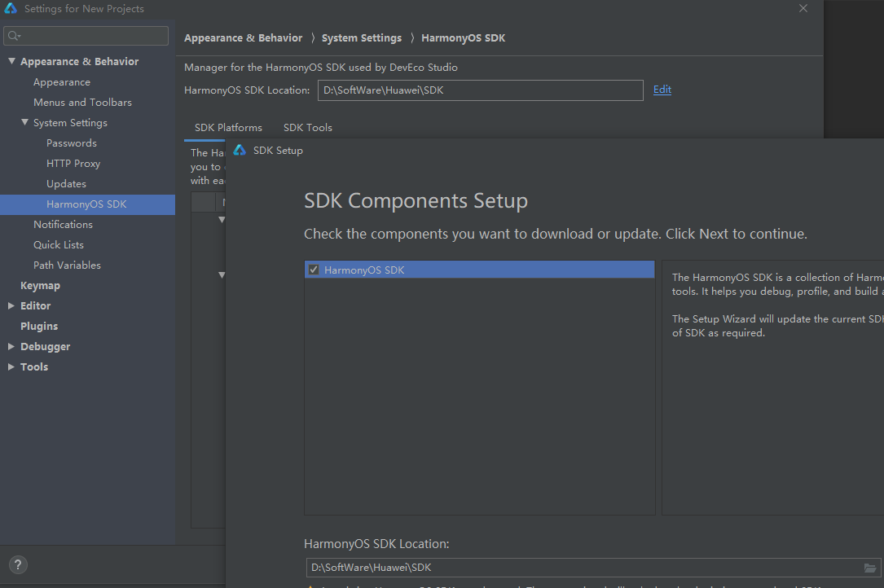Switch to the SDK Tools tab
884x588 pixels.
[307, 128]
